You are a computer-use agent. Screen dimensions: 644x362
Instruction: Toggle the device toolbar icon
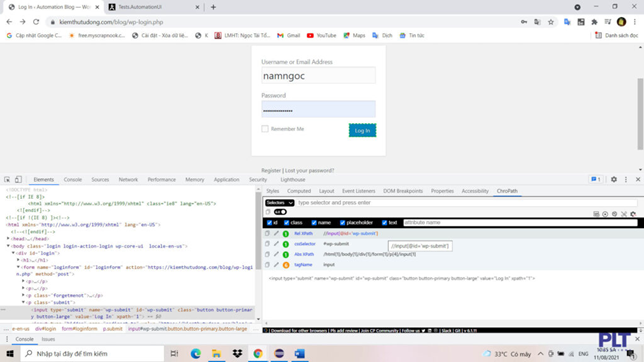(18, 180)
